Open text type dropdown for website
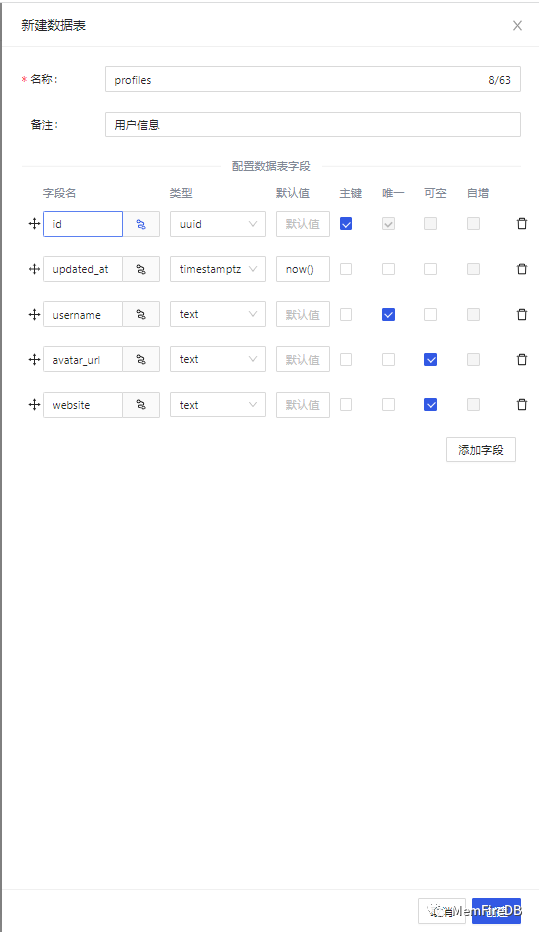The width and height of the screenshot is (539, 932). [x=218, y=405]
